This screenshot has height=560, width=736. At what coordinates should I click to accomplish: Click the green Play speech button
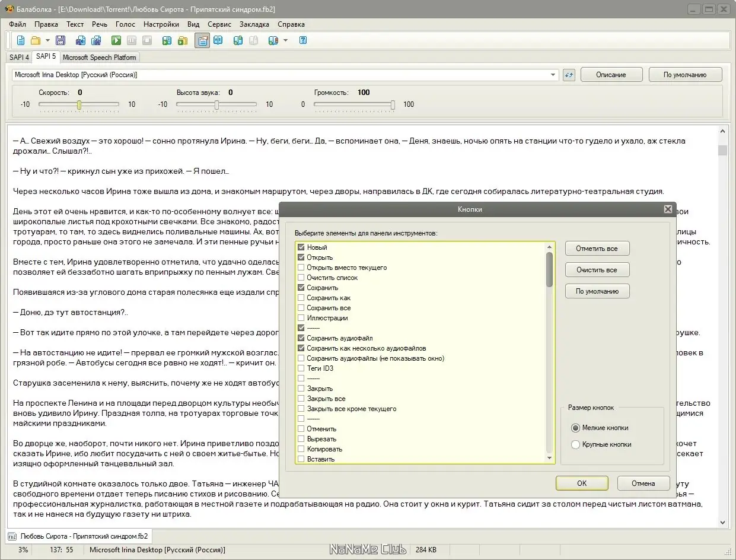[x=116, y=40]
